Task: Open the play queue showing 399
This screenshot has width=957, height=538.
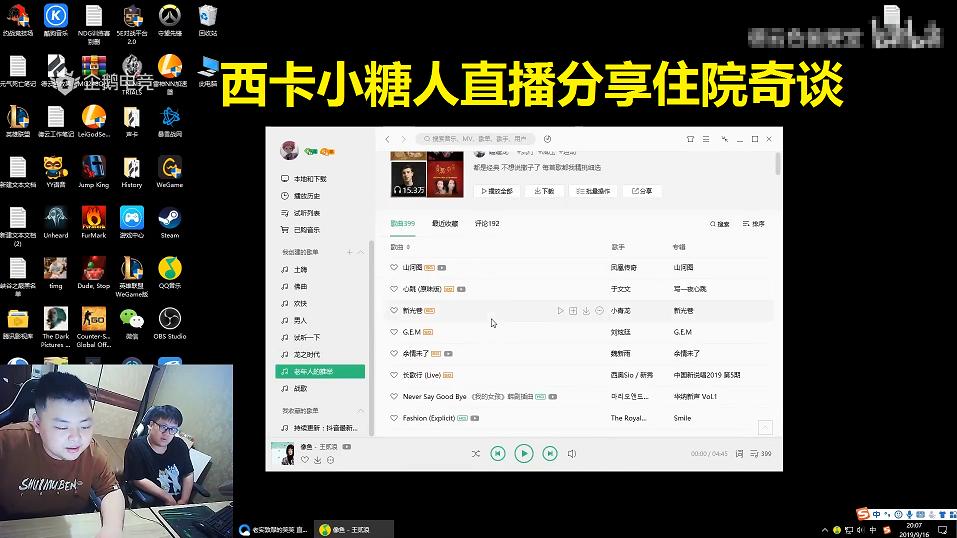Action: pos(760,454)
